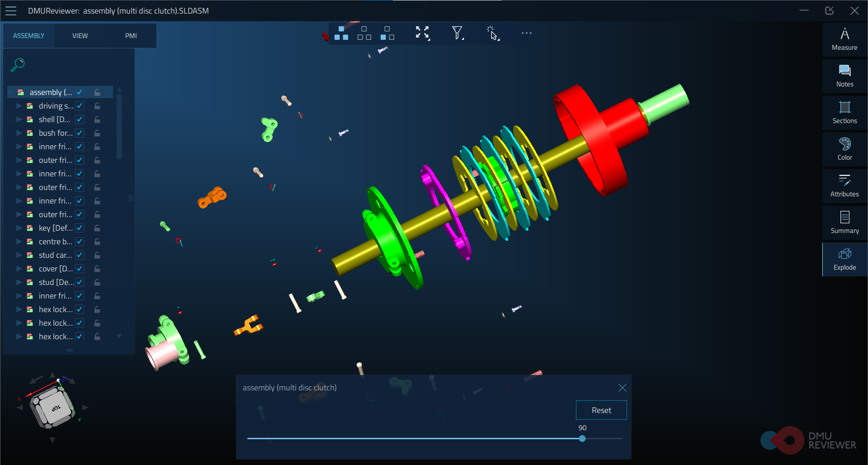This screenshot has width=868, height=465.
Task: Open the PMI tab
Action: tap(131, 35)
